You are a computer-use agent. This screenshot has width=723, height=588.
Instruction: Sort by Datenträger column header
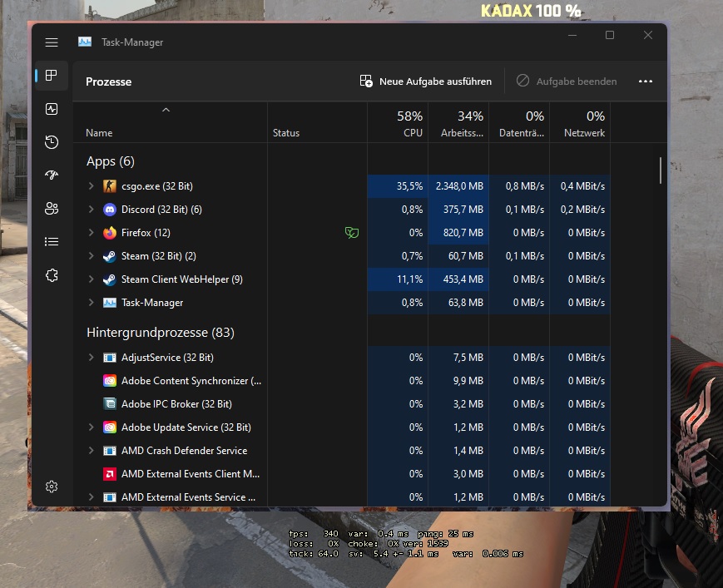[x=520, y=123]
